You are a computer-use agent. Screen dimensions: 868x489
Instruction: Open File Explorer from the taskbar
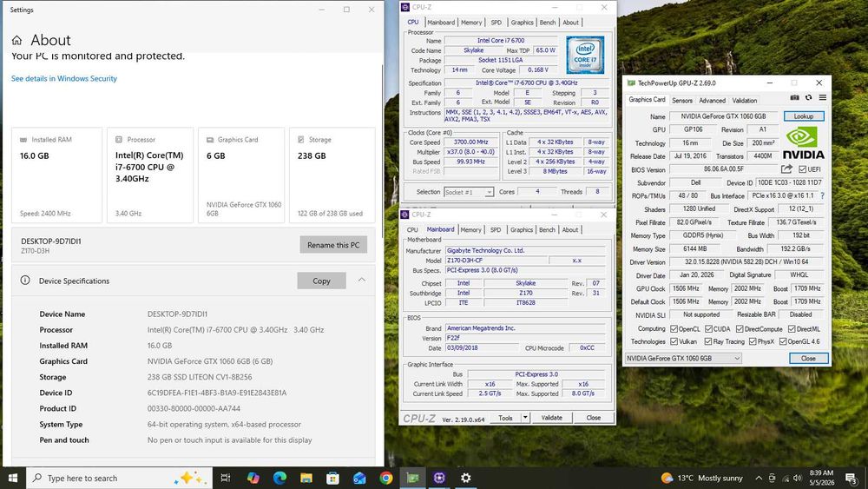(306, 478)
